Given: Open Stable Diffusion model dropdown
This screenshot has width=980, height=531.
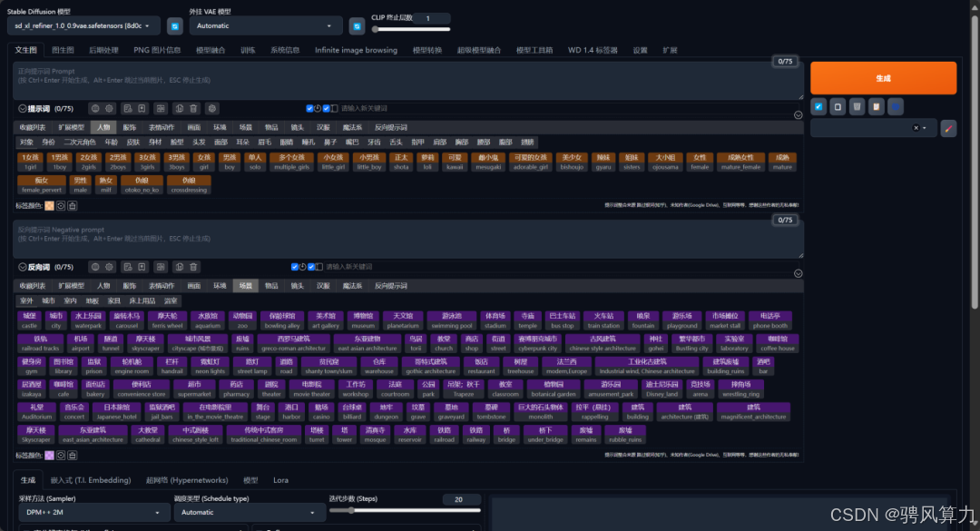Looking at the screenshot, I should pyautogui.click(x=83, y=26).
